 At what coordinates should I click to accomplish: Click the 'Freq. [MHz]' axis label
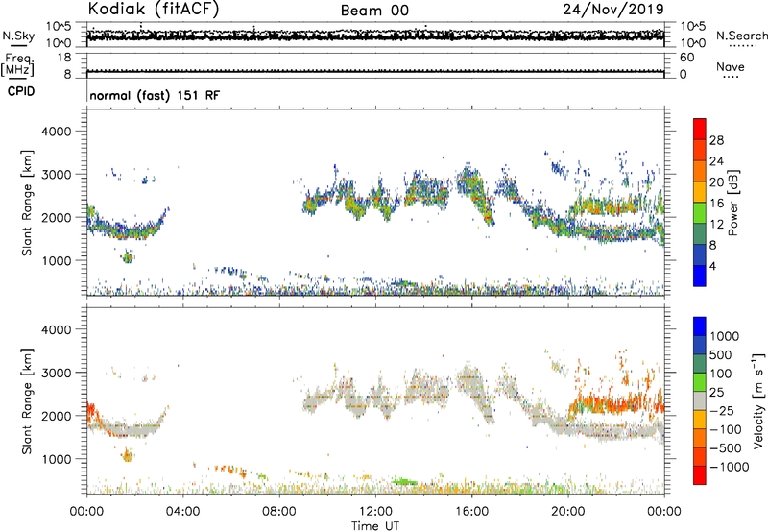pyautogui.click(x=17, y=64)
